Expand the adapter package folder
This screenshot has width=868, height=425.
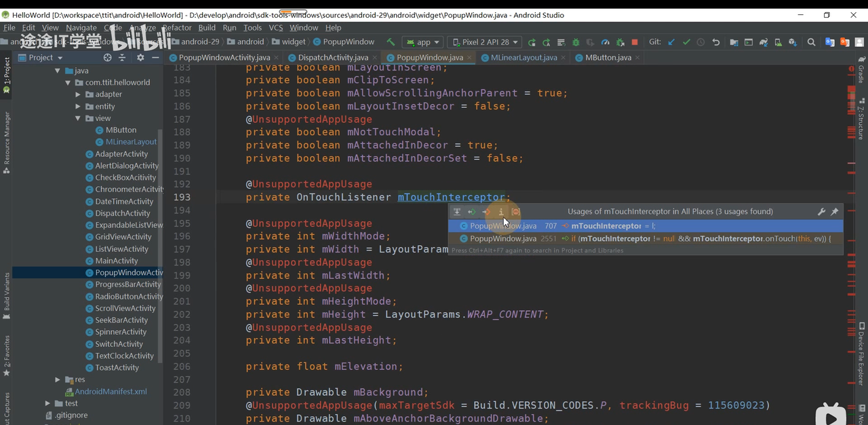point(79,94)
